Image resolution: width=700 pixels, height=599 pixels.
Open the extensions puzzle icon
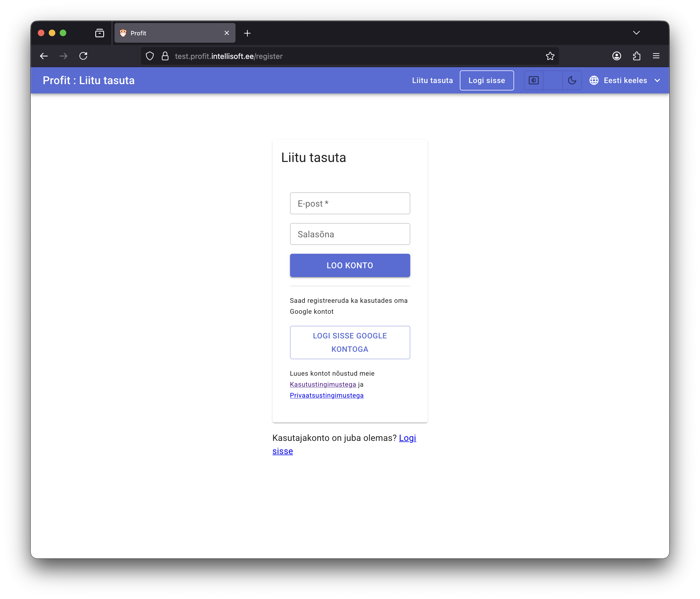(x=636, y=56)
